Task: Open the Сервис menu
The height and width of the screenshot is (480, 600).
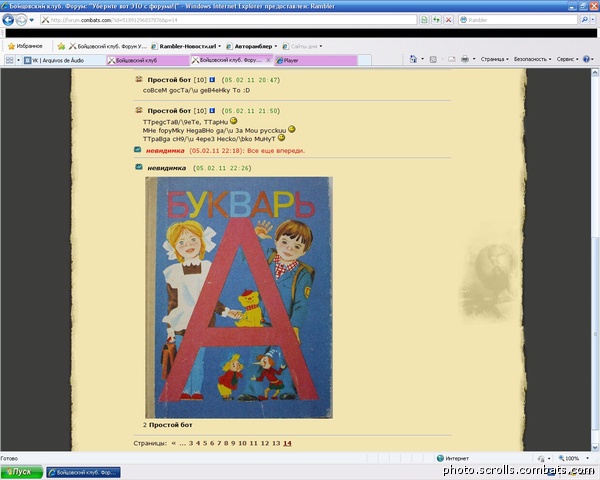Action: (x=567, y=59)
